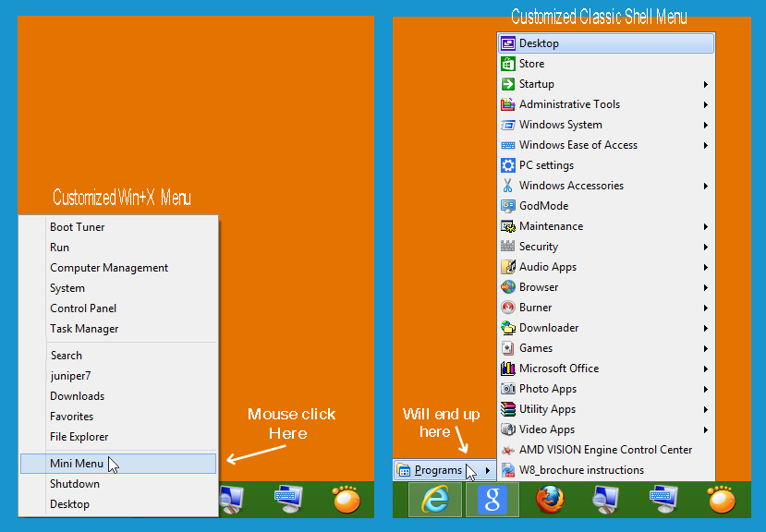Click the Store icon in menu

(x=508, y=64)
